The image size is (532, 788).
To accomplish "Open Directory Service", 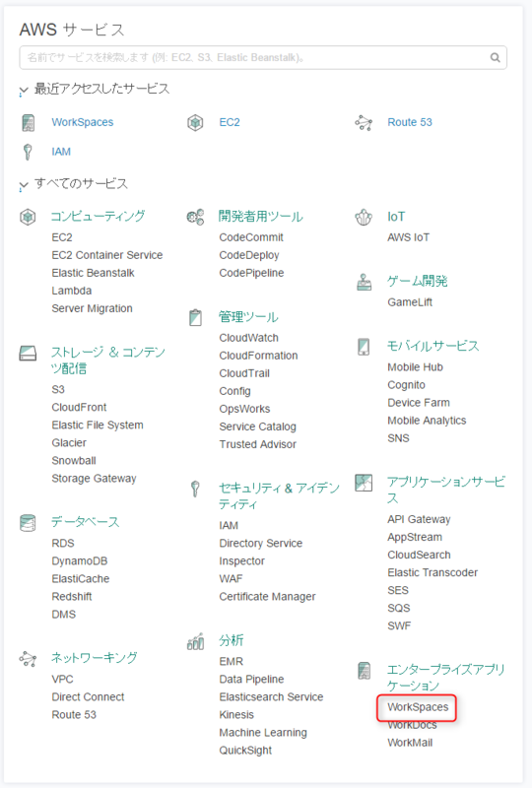I will pyautogui.click(x=261, y=544).
